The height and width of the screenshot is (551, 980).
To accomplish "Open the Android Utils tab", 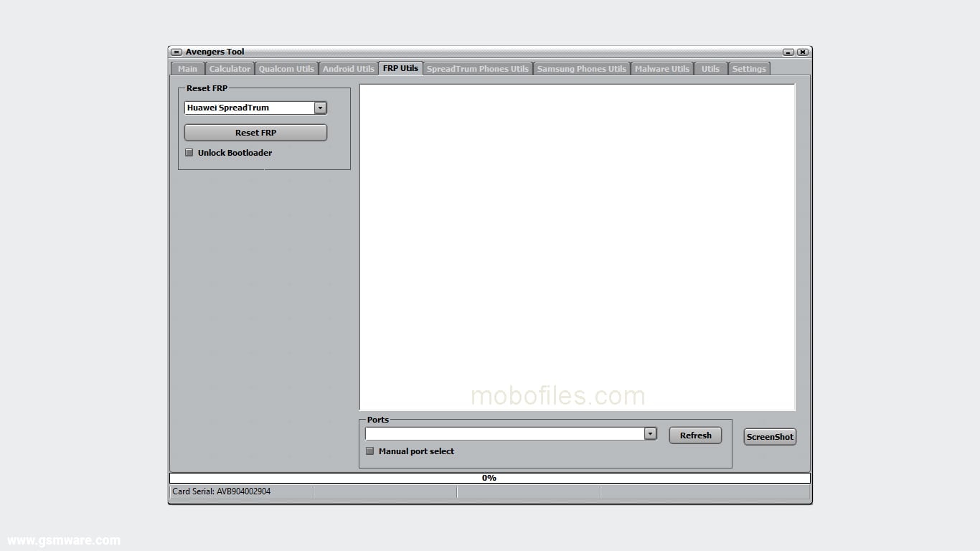I will tap(349, 69).
